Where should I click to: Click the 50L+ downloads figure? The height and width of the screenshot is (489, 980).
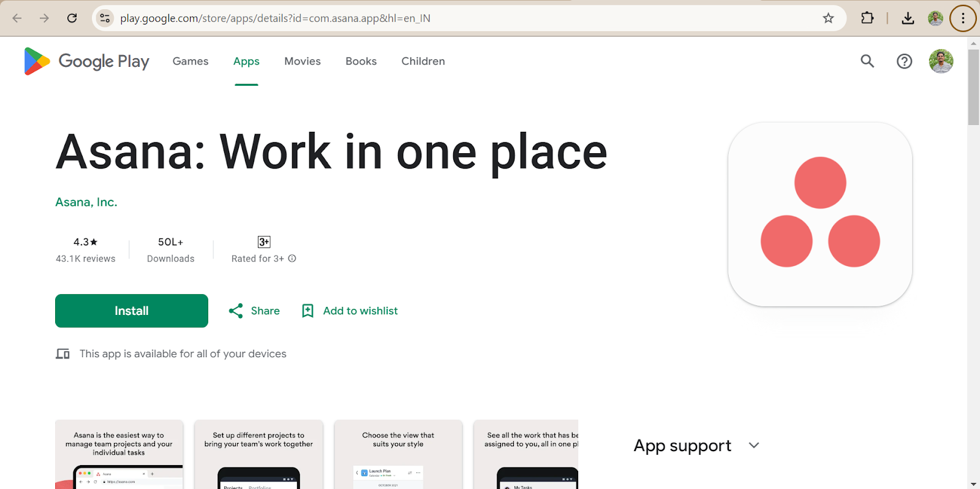point(171,242)
